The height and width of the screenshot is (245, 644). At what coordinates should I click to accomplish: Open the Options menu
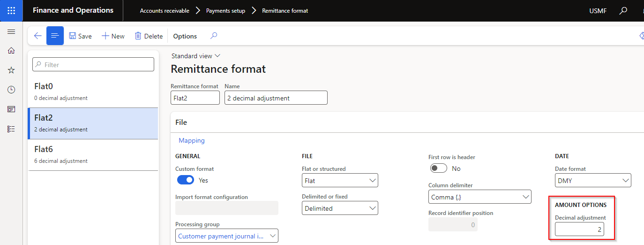pyautogui.click(x=185, y=36)
